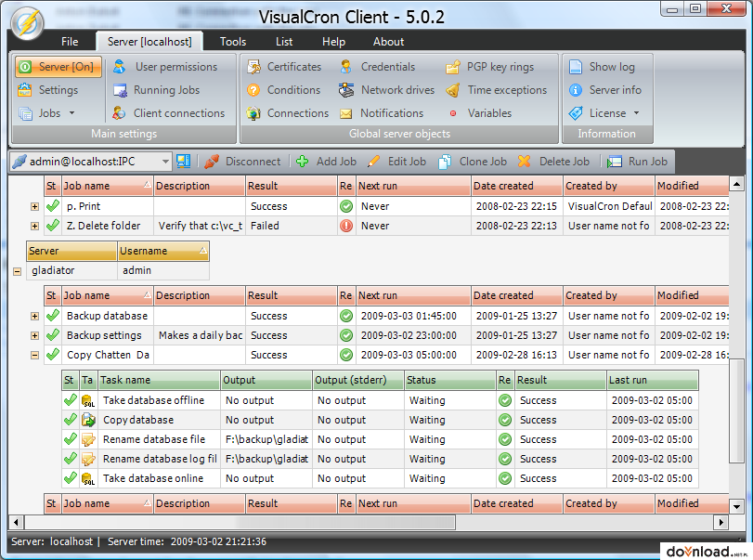The image size is (753, 560).
Task: Toggle status check of Copy Chatten Da job
Action: point(52,355)
